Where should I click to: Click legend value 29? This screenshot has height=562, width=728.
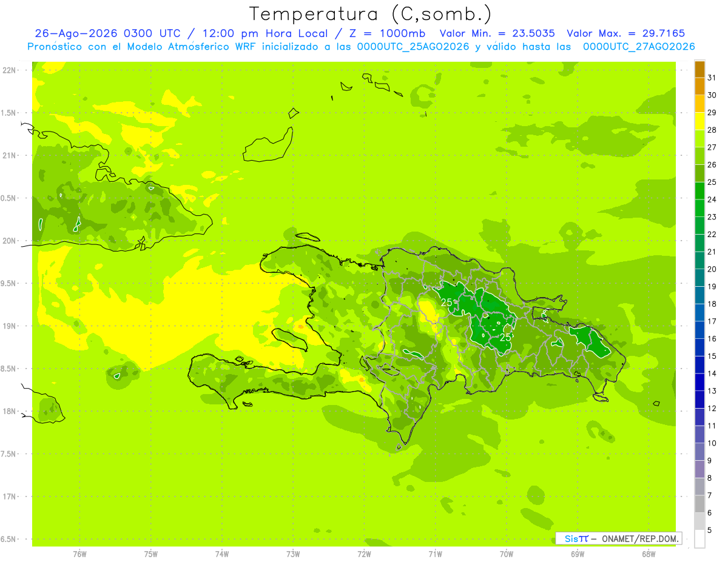pyautogui.click(x=712, y=112)
